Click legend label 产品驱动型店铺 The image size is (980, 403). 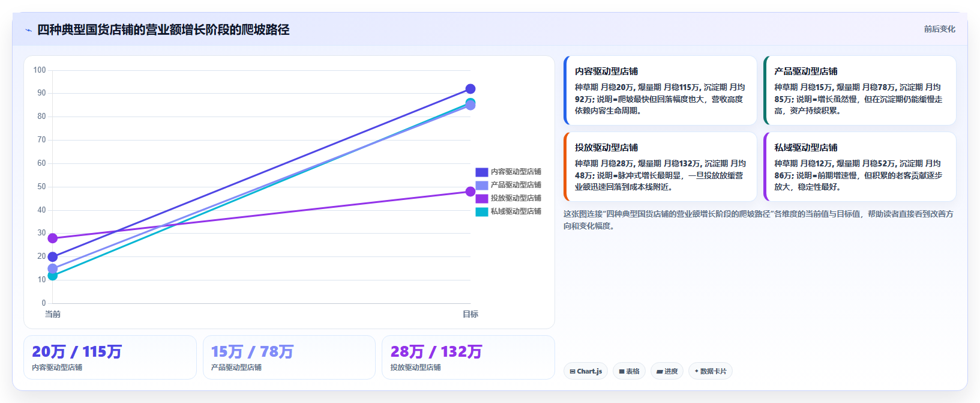(x=516, y=185)
